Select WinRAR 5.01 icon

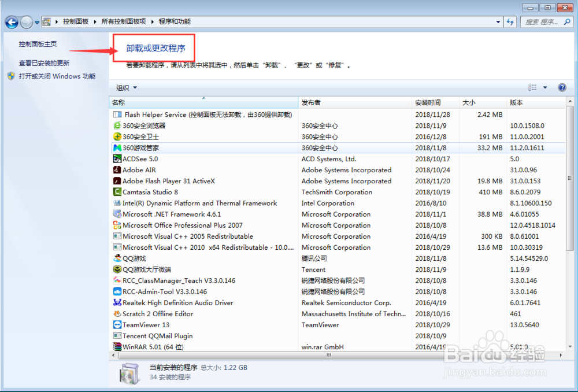[117, 347]
